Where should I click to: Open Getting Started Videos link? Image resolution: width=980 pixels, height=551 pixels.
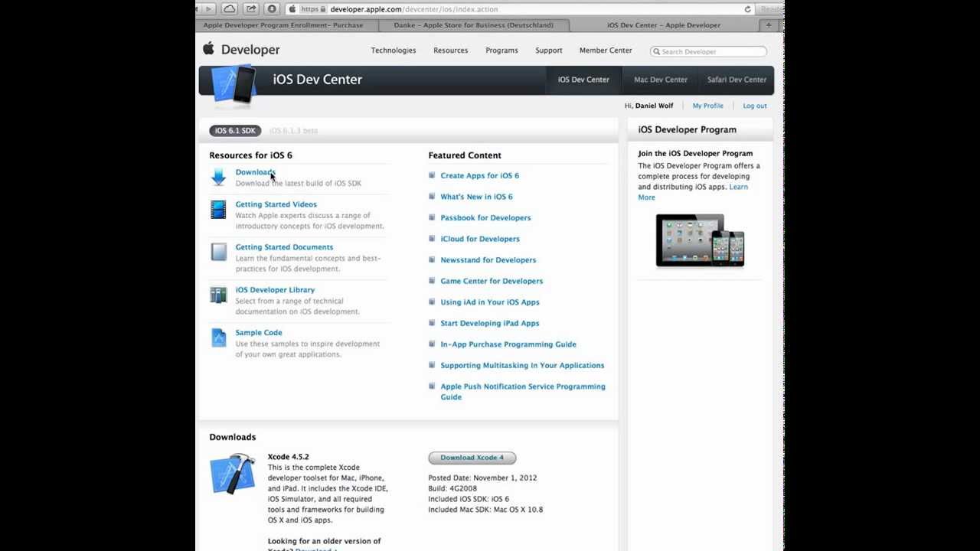pos(276,204)
